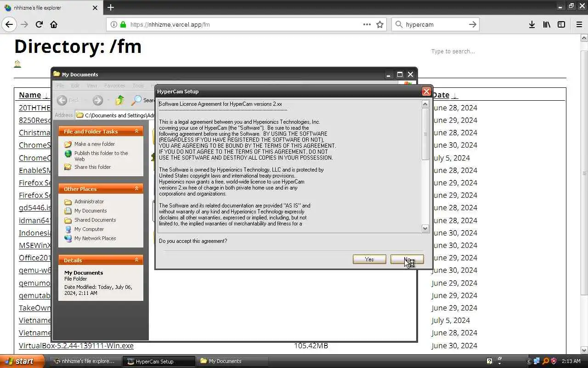Click the browser Forward arrow
The width and height of the screenshot is (588, 368).
[24, 24]
